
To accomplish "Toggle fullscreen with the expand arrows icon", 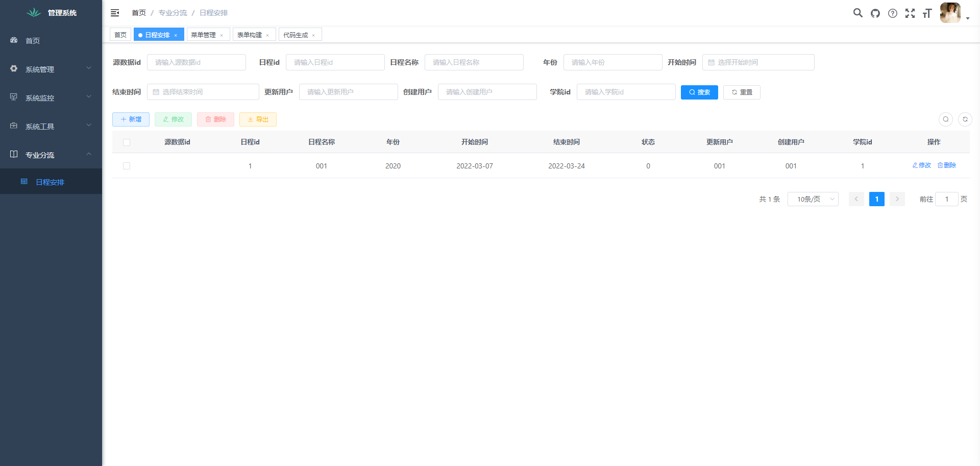I will click(910, 13).
